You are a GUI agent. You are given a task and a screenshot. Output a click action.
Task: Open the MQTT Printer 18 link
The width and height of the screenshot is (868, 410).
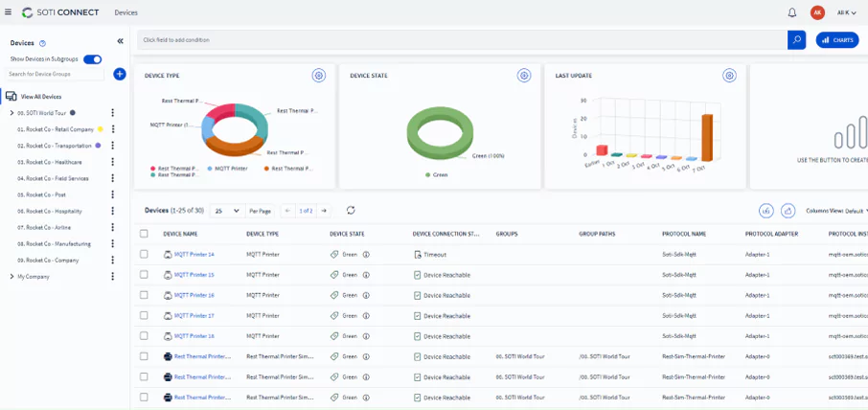pos(194,336)
